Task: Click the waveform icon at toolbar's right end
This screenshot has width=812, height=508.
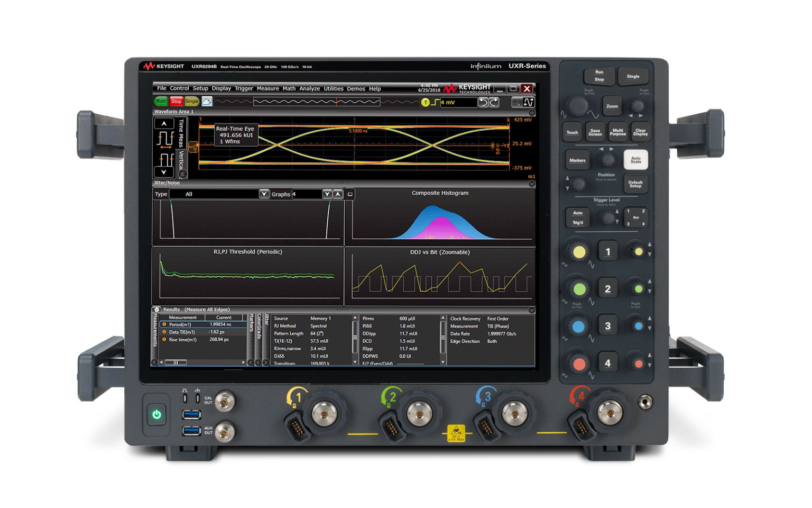Action: click(x=529, y=102)
